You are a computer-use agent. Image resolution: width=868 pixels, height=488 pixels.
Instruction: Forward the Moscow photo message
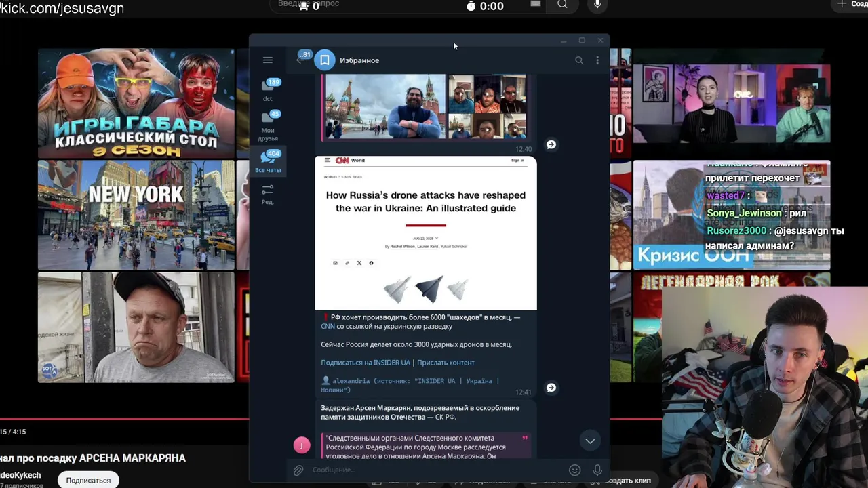[x=551, y=144]
